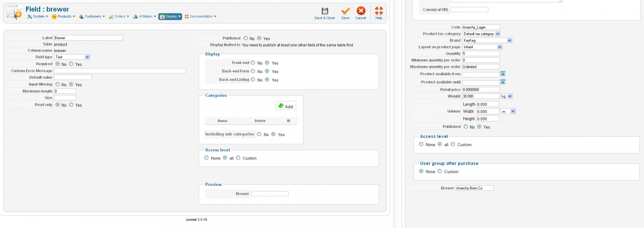Screen dimensions: 644x228
Task: Open the Volume unit m dropdown
Action: 508,111
